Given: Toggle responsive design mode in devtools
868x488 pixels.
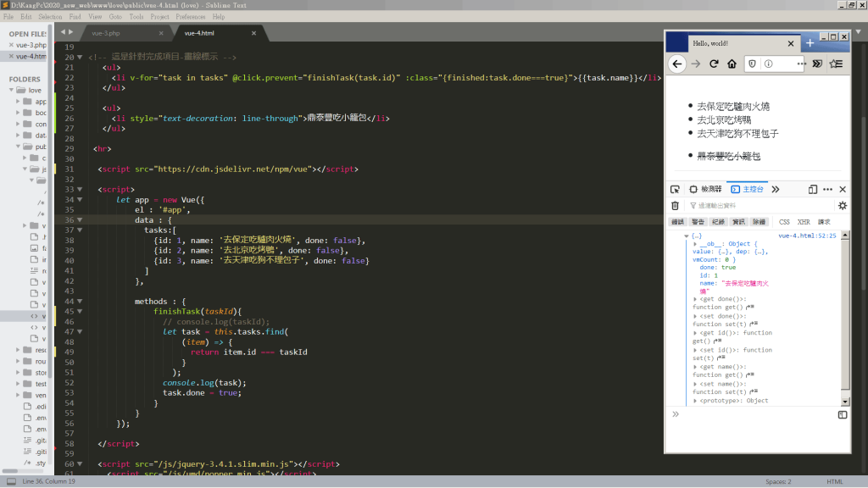Looking at the screenshot, I should 812,189.
